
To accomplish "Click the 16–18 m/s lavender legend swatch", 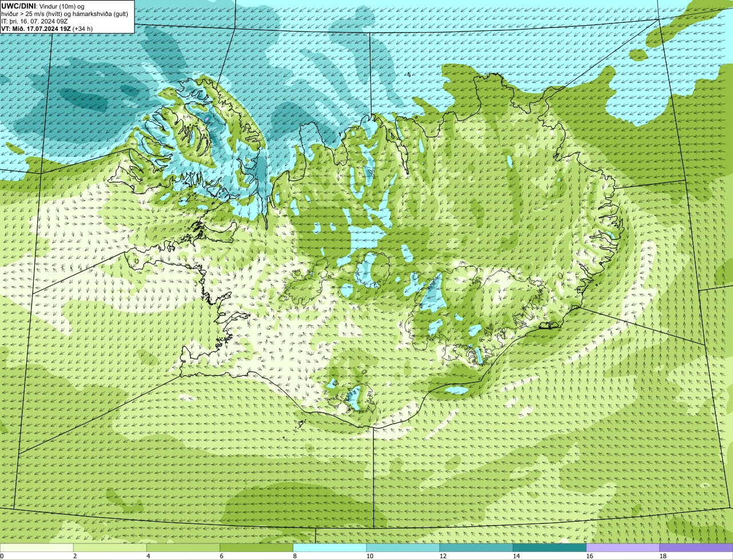I will [x=623, y=548].
